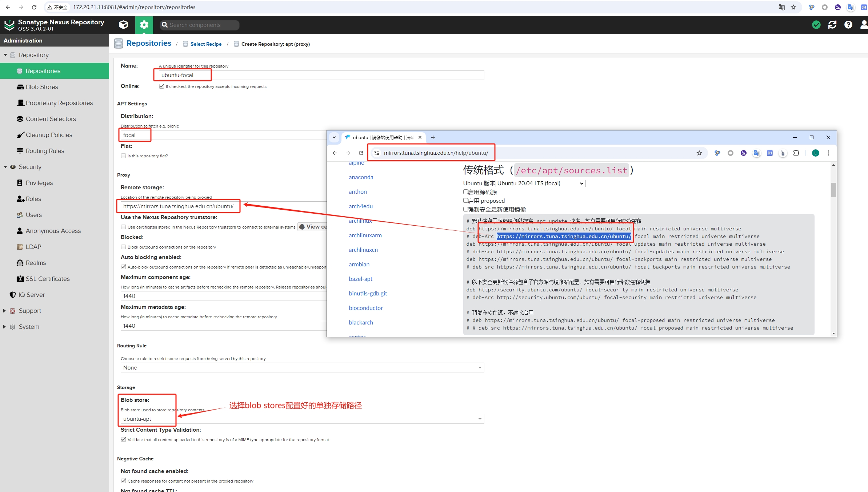This screenshot has width=868, height=492.
Task: Click the mirror window vertical scrollbar thumb
Action: tap(833, 190)
